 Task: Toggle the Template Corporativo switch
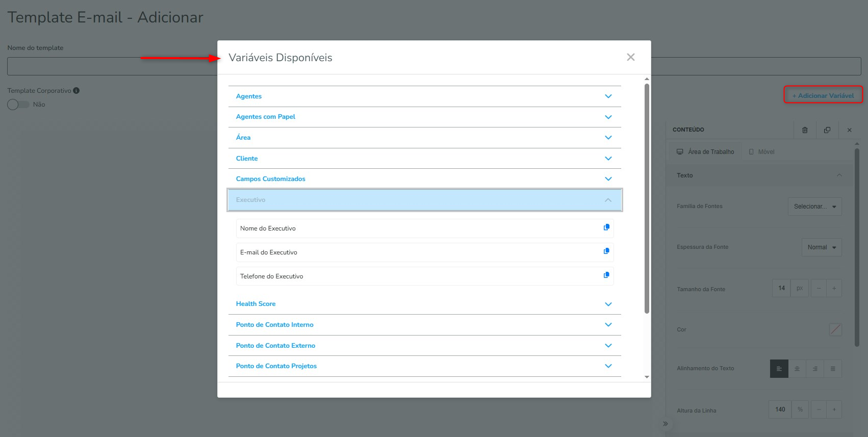coord(18,105)
